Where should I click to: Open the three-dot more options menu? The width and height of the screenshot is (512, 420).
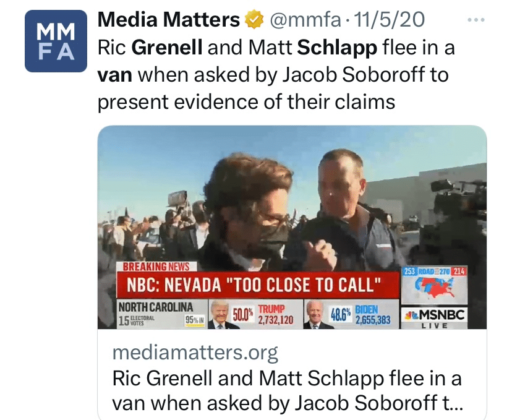476,20
